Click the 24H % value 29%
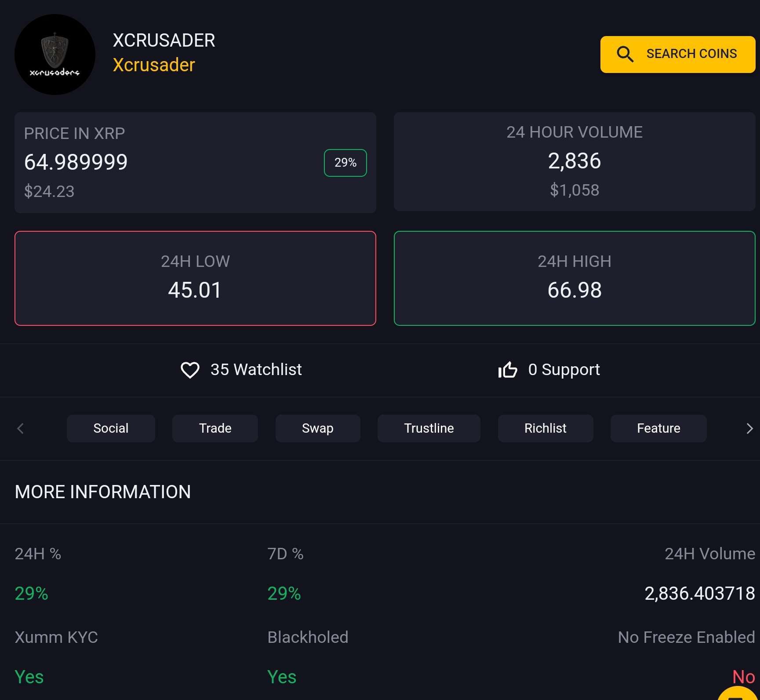Image resolution: width=760 pixels, height=700 pixels. pos(32,594)
